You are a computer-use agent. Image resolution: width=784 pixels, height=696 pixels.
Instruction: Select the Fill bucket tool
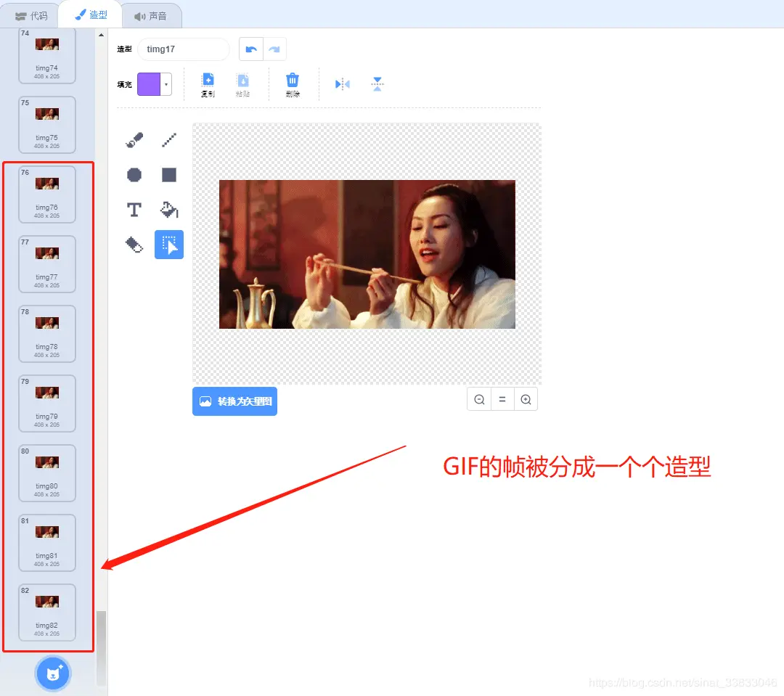pyautogui.click(x=169, y=210)
